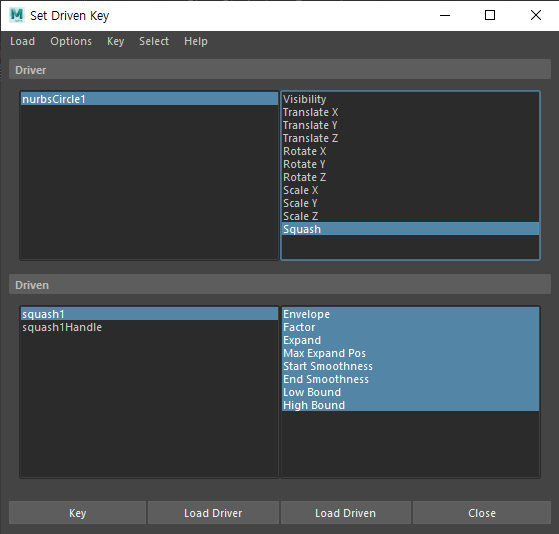
Task: Select Translate Y driver attribute
Action: (x=410, y=125)
